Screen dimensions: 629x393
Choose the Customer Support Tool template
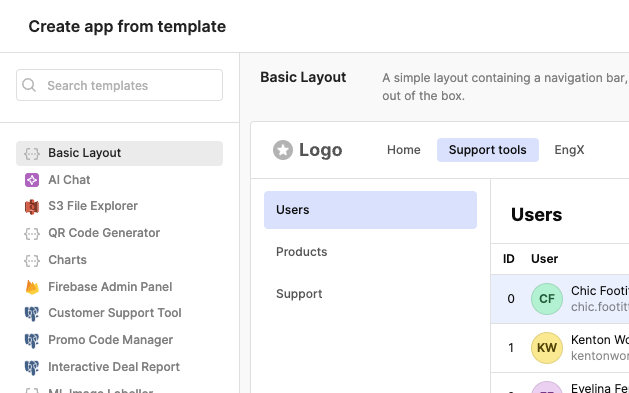(x=120, y=313)
